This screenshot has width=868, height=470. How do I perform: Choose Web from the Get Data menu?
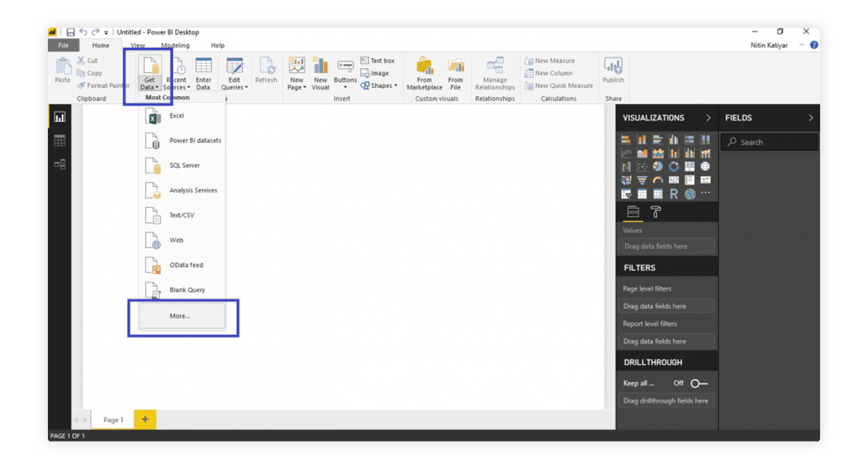pyautogui.click(x=182, y=240)
